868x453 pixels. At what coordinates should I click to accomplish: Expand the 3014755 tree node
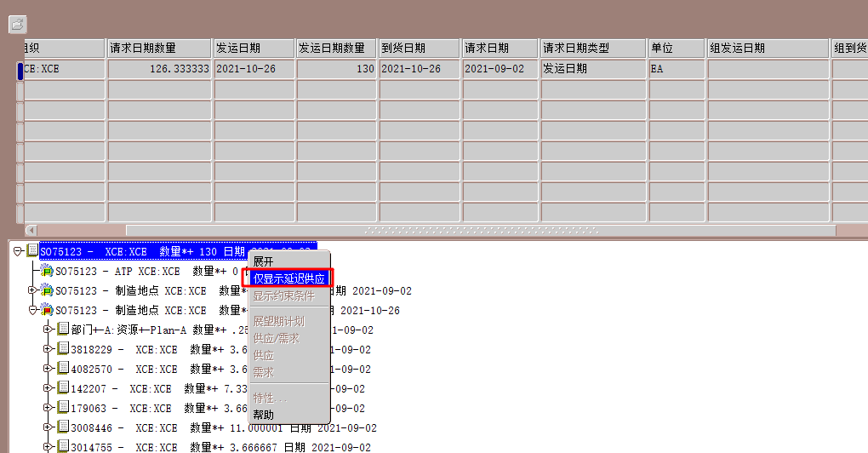[x=48, y=446]
